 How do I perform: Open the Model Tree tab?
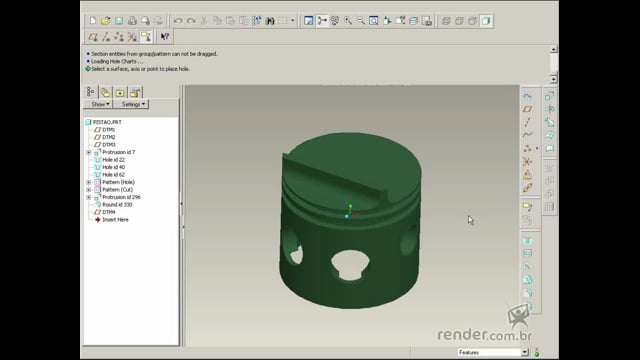tap(91, 92)
